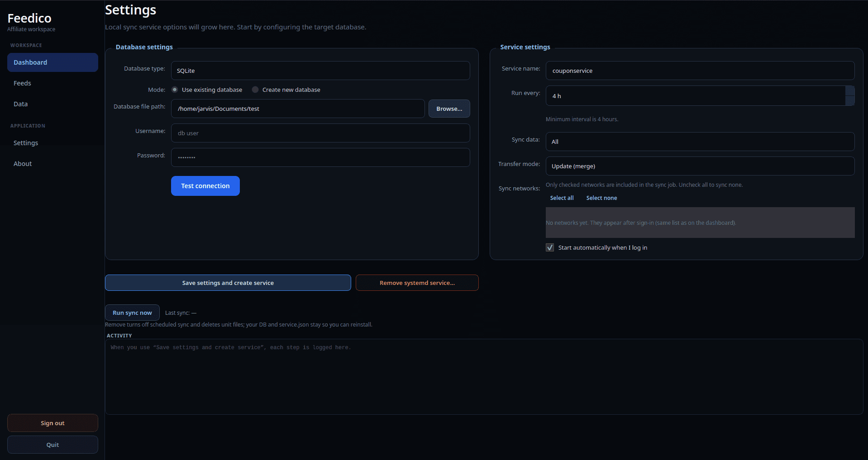
Task: Open the Sync data All dropdown
Action: pos(700,142)
